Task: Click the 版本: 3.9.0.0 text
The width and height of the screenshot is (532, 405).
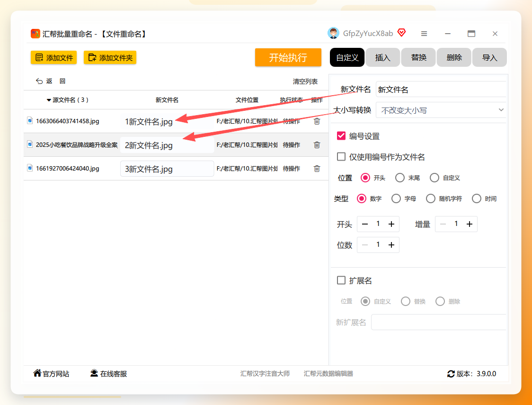Action: pyautogui.click(x=476, y=374)
